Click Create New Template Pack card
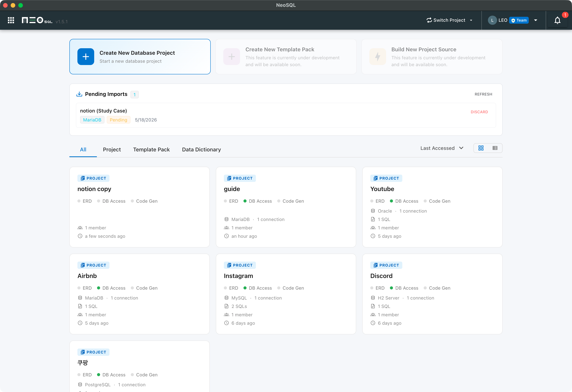Viewport: 572px width, 392px height. click(286, 57)
